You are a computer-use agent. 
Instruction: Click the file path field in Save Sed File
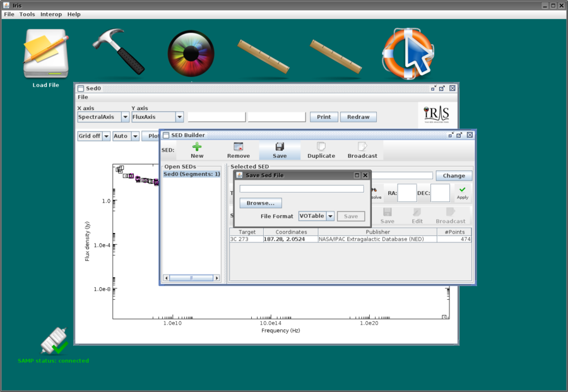coord(302,189)
